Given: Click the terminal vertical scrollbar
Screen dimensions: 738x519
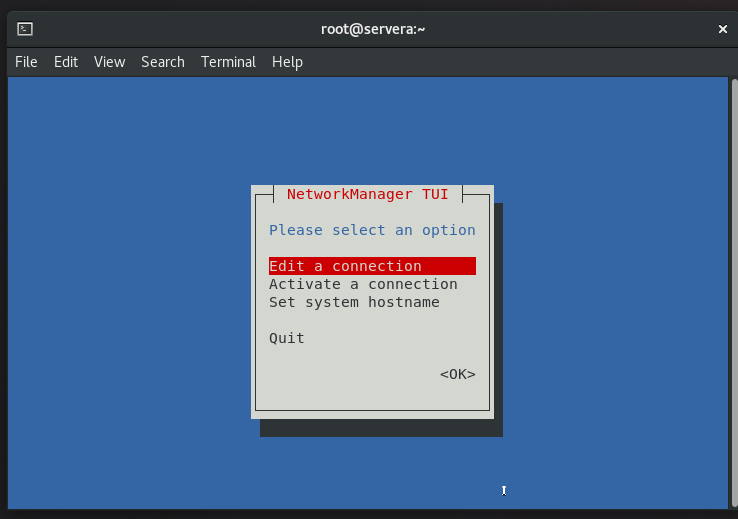Looking at the screenshot, I should (734, 293).
